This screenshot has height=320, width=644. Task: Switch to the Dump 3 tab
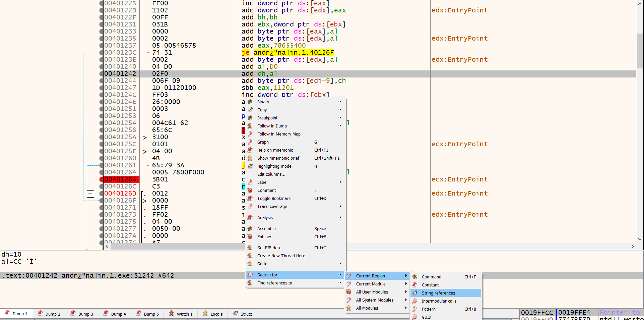[82, 314]
